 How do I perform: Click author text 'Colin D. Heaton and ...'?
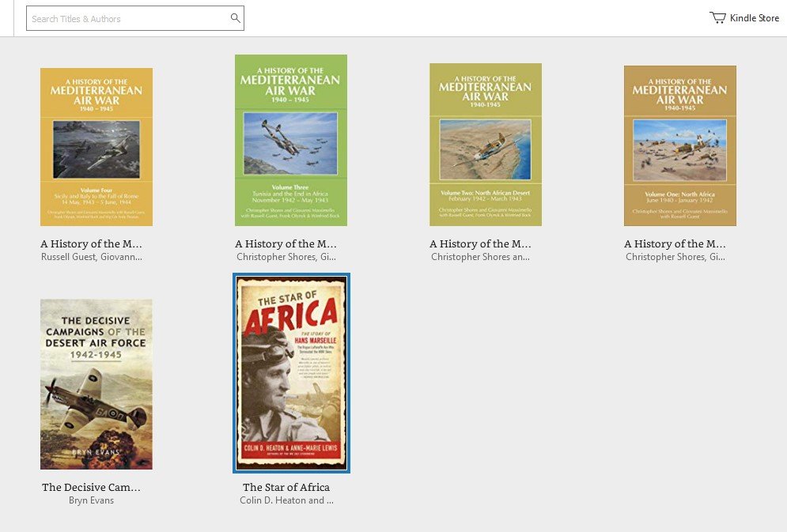[286, 500]
